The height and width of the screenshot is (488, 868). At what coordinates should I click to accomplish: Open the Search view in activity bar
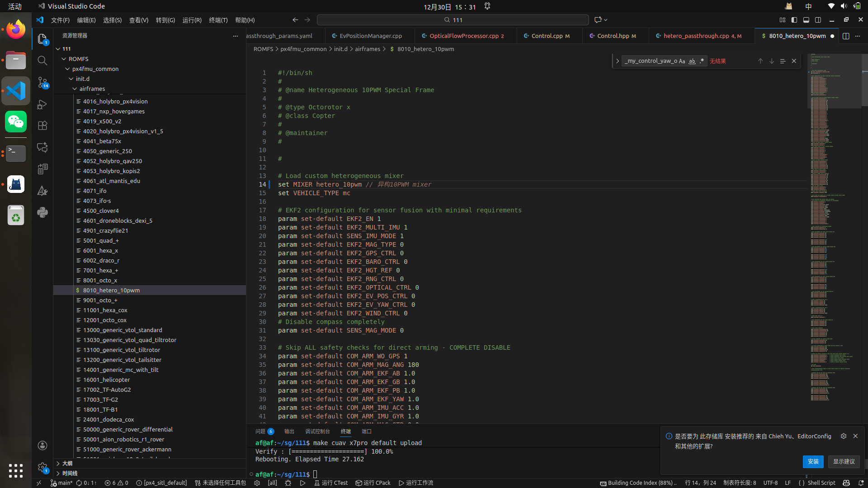point(42,61)
